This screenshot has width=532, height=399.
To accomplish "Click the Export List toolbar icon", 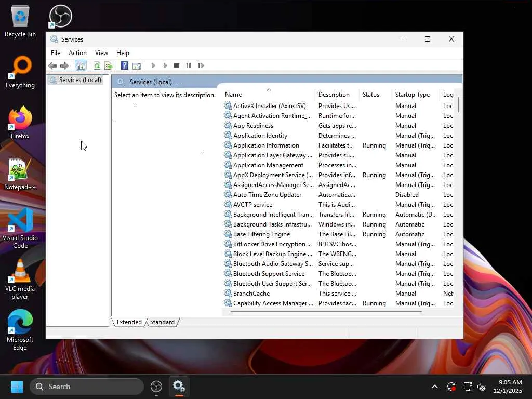I will tap(109, 65).
